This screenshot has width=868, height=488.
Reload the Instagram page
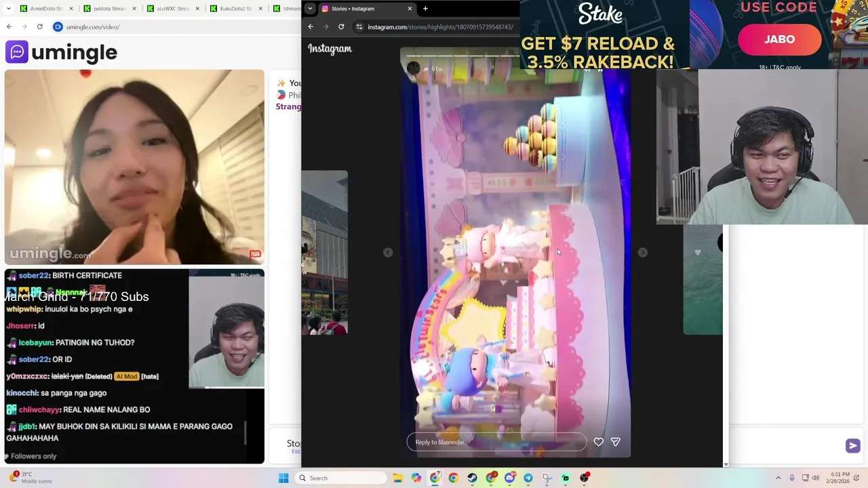coord(341,26)
